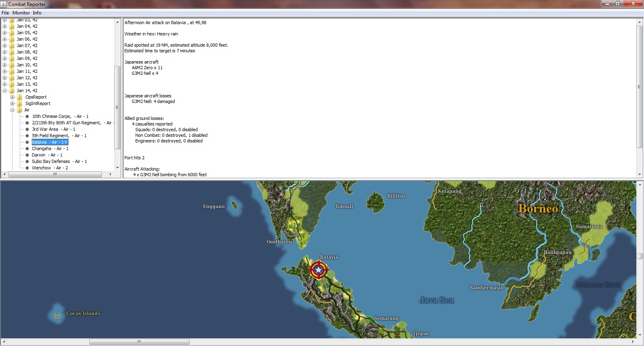Click the bullet icon for the Batavia report
Screen dimensions: 644x346
27,142
